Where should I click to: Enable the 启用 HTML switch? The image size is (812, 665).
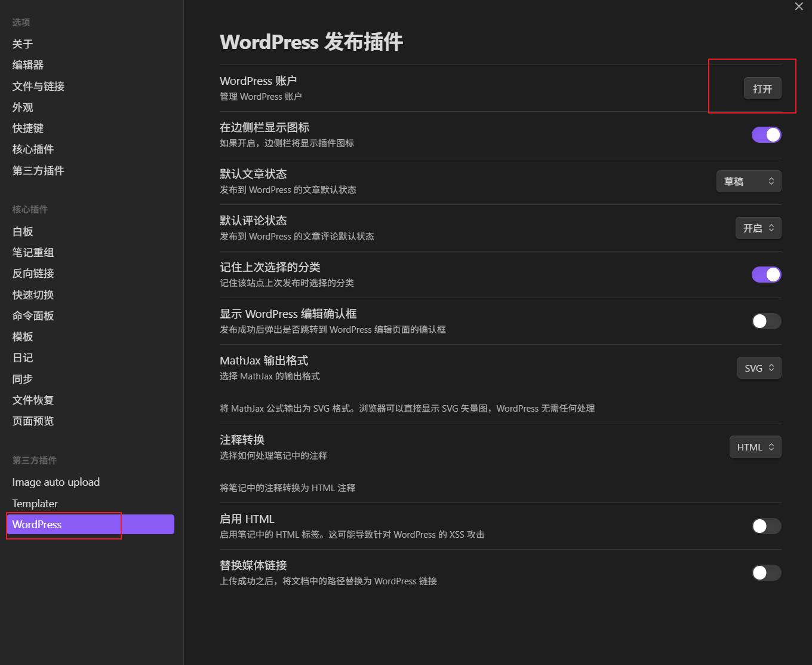[x=766, y=526]
